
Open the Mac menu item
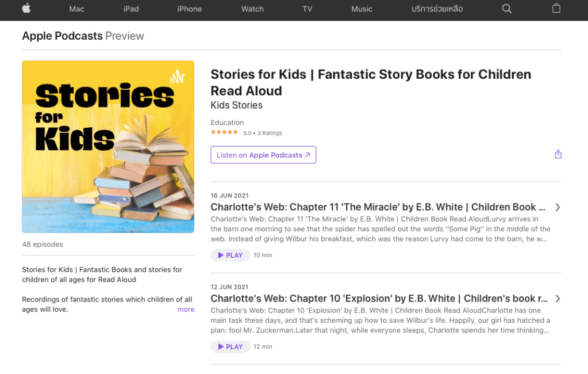pyautogui.click(x=76, y=9)
